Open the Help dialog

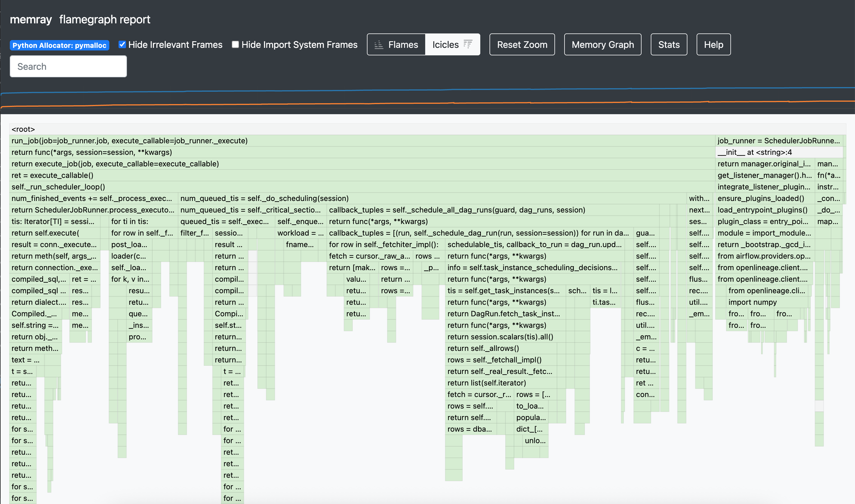click(713, 44)
